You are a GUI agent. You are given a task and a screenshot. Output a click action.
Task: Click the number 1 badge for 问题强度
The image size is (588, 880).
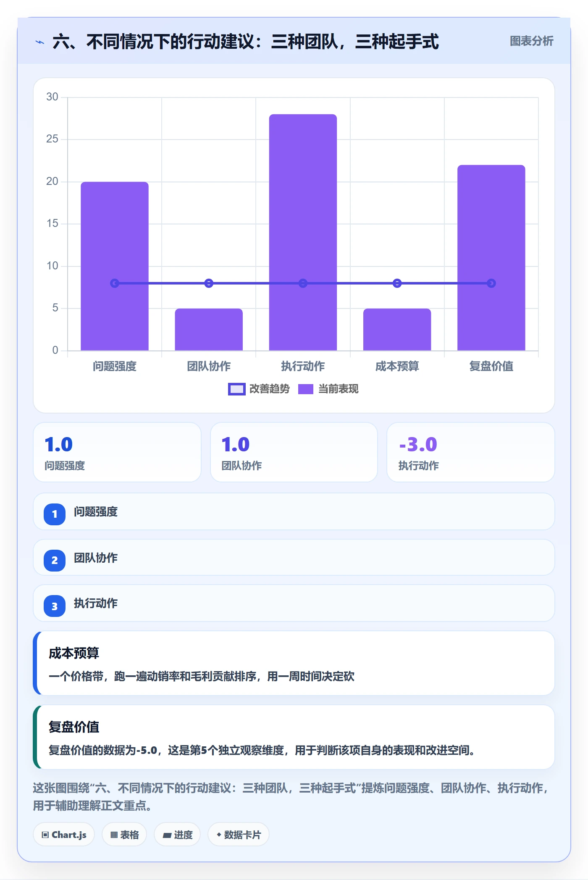pos(55,514)
